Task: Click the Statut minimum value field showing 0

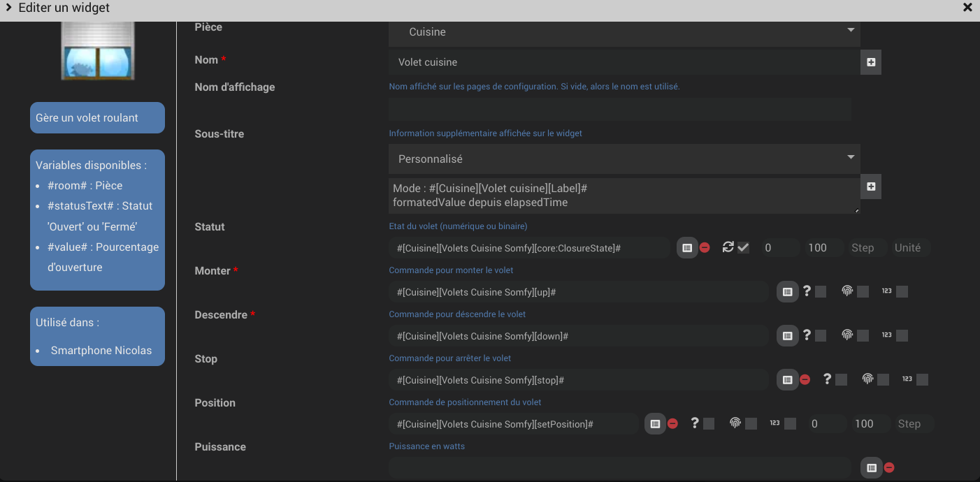Action: pyautogui.click(x=780, y=248)
